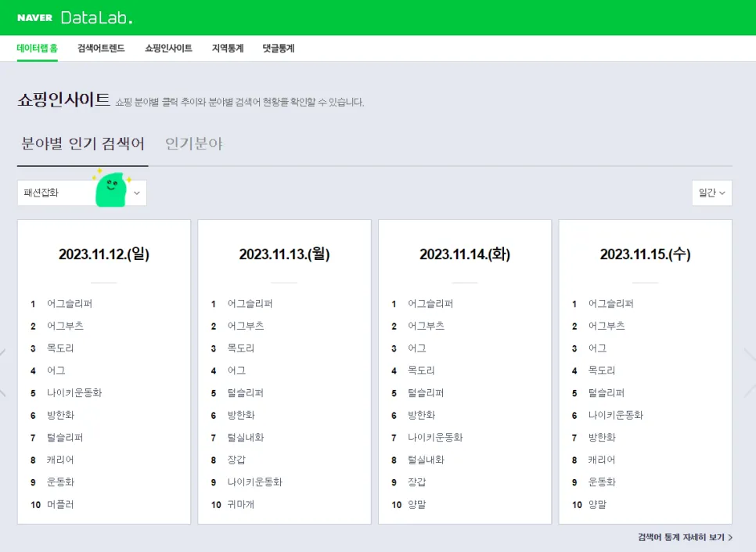The image size is (756, 552).
Task: Click 어그부츠 in the 2023.11.12 list
Action: click(65, 326)
